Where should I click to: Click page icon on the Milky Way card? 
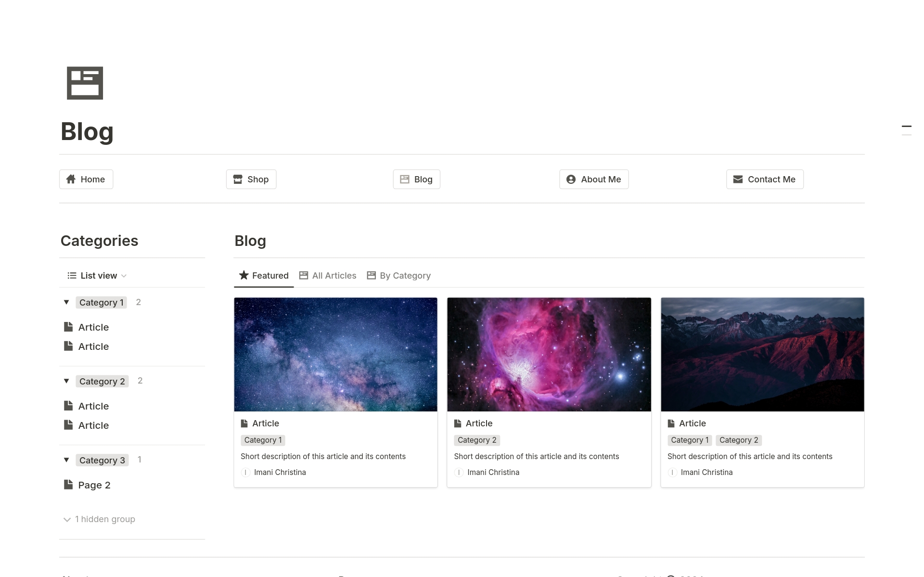tap(244, 423)
